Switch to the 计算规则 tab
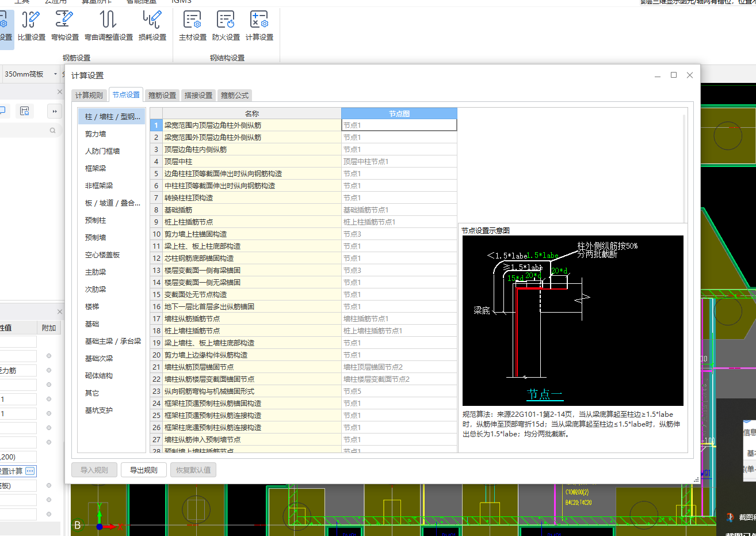Viewport: 756px width, 536px height. [89, 96]
